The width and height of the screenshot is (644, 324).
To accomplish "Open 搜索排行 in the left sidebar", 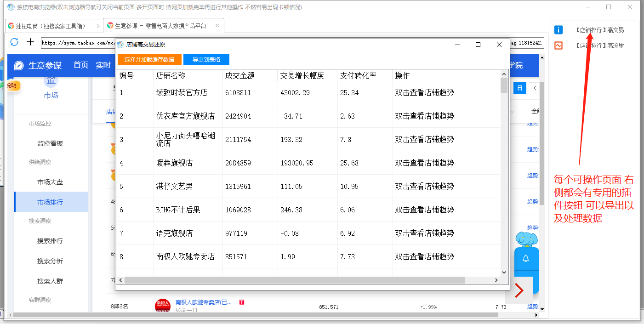I will click(x=50, y=241).
